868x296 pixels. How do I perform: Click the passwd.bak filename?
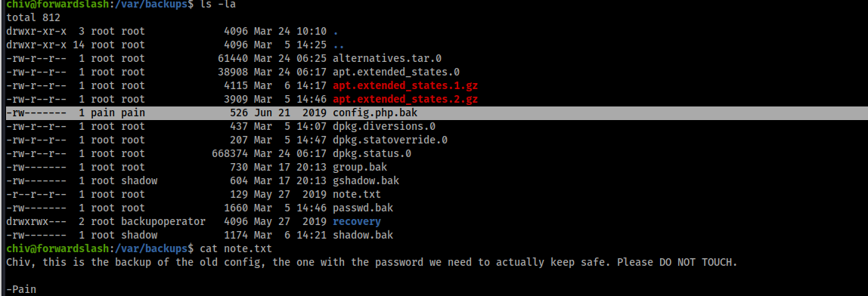(363, 208)
